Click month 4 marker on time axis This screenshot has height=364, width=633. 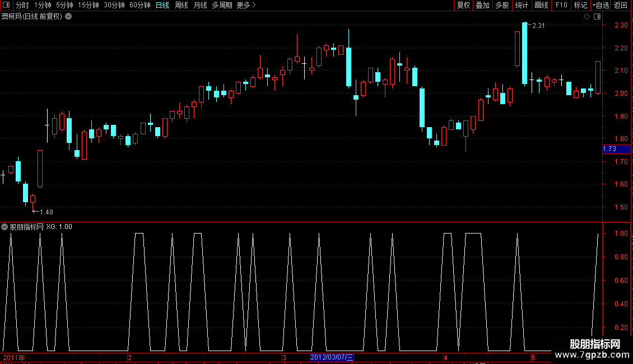[x=445, y=357]
